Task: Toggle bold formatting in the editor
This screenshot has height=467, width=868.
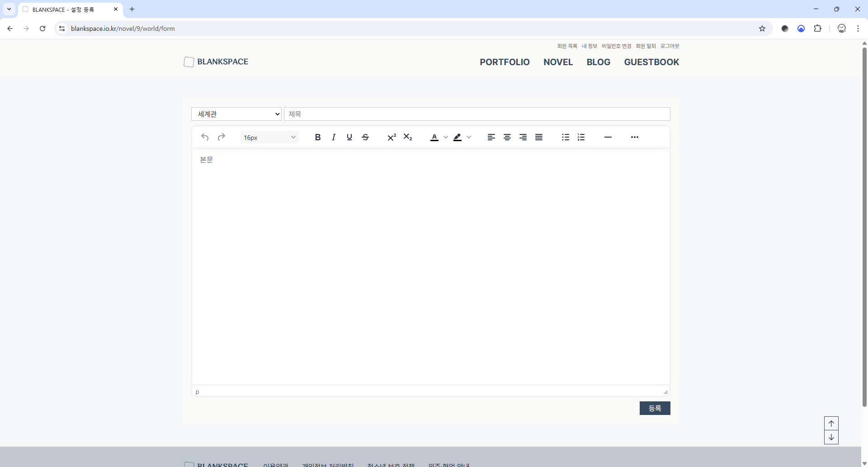Action: [318, 137]
